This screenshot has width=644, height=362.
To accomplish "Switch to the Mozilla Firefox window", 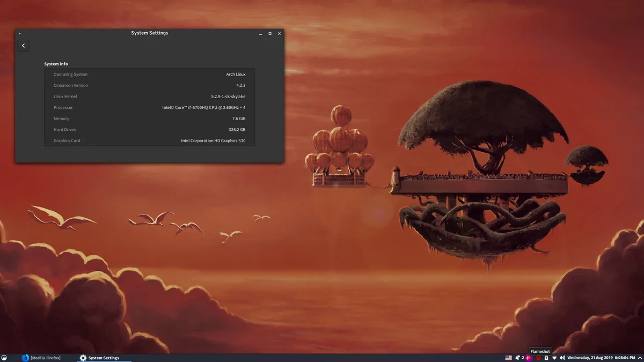I will click(41, 358).
